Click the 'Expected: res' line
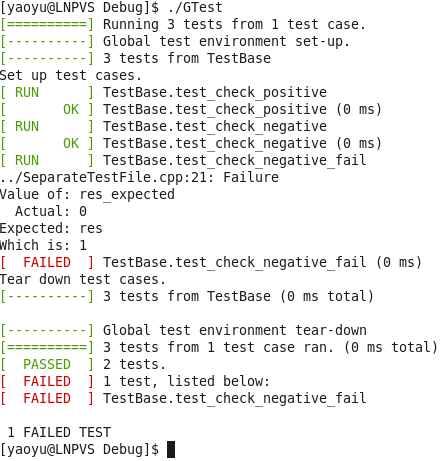Screen dimensions: 446x461 [x=51, y=228]
